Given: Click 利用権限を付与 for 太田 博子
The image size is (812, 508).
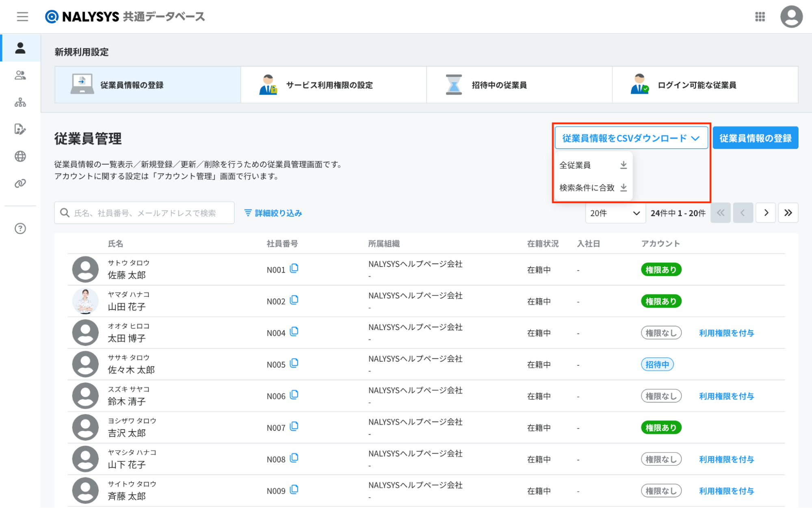Looking at the screenshot, I should [726, 333].
